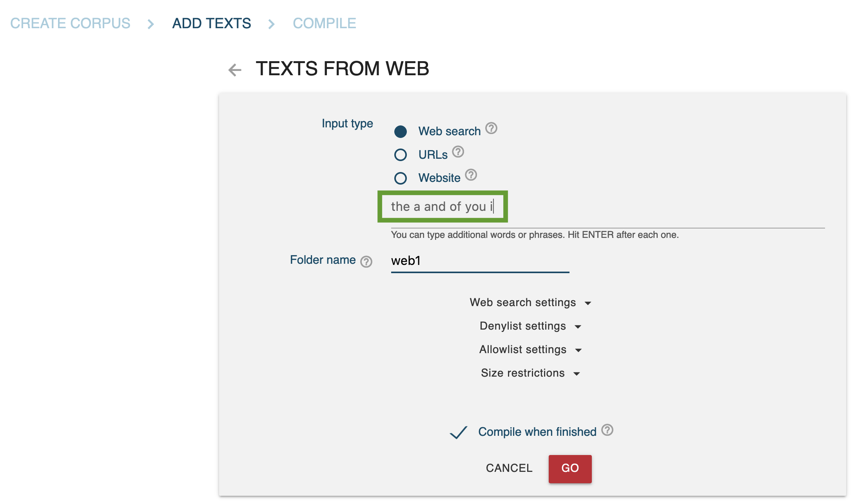
Task: Click the Compile when finished help icon
Action: click(x=607, y=430)
